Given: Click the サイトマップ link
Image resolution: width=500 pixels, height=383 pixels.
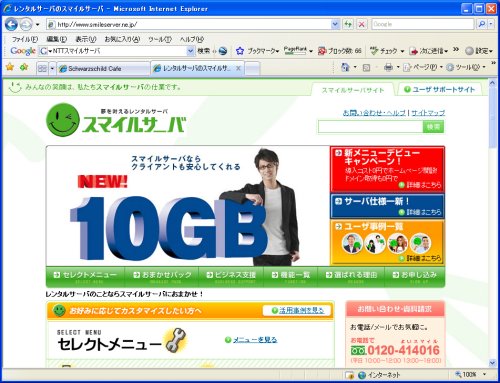Looking at the screenshot, I should (x=428, y=113).
